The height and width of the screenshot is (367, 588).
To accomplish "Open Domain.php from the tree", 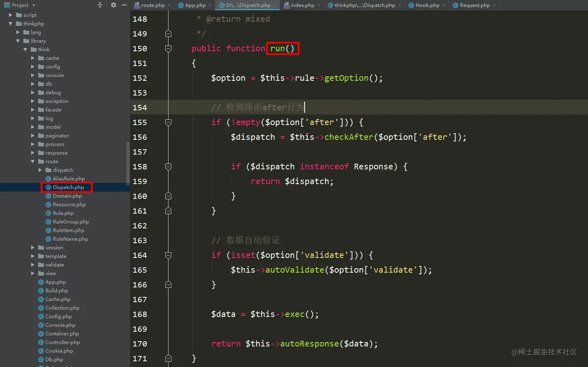I will click(64, 196).
